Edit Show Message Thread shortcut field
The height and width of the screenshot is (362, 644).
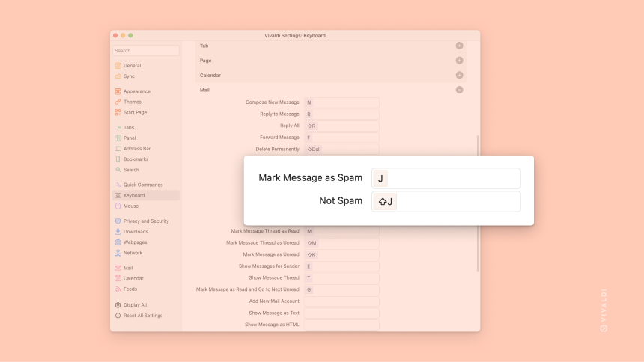pos(341,278)
